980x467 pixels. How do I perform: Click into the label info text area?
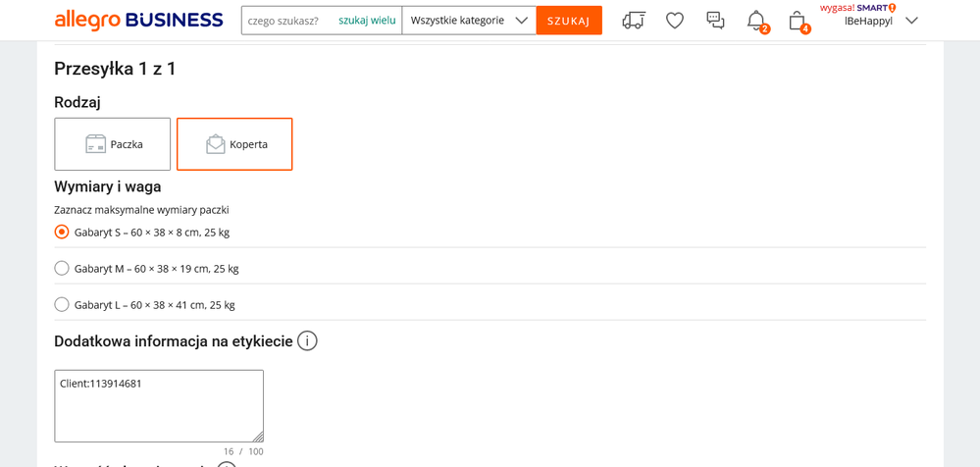point(159,405)
